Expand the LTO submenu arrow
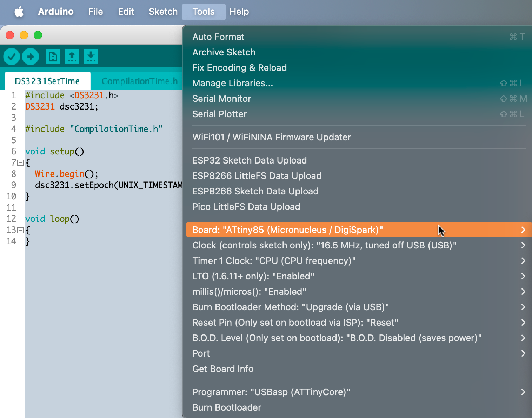 (x=523, y=276)
